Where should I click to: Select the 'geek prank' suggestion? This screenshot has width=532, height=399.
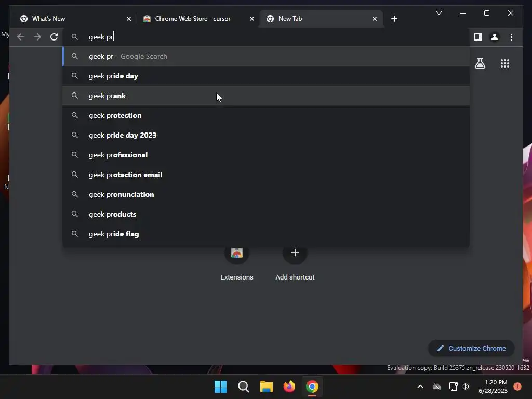(x=267, y=96)
